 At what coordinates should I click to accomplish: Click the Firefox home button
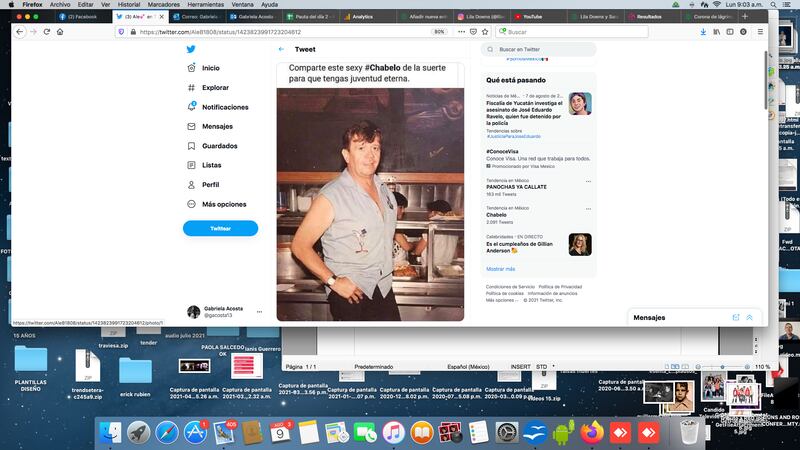(x=60, y=32)
